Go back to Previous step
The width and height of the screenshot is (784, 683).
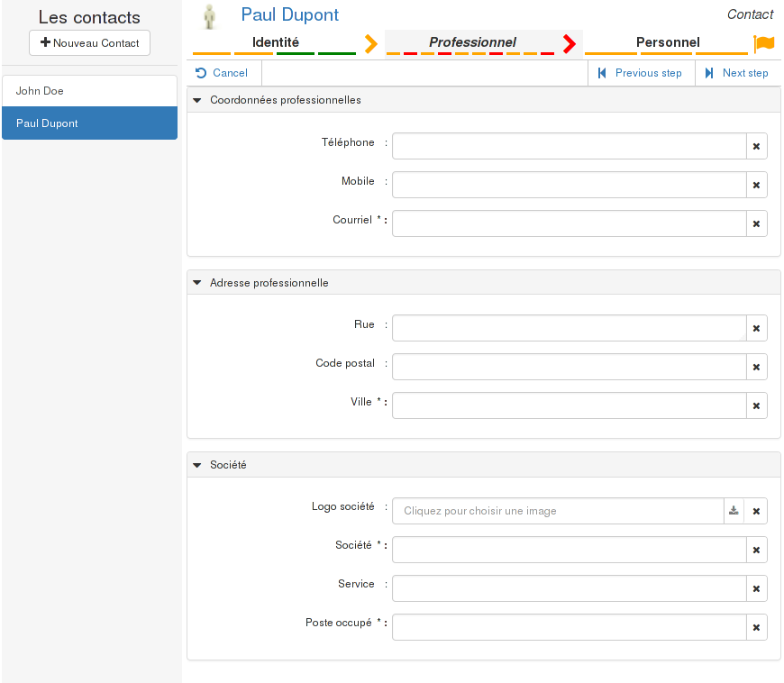[x=640, y=73]
